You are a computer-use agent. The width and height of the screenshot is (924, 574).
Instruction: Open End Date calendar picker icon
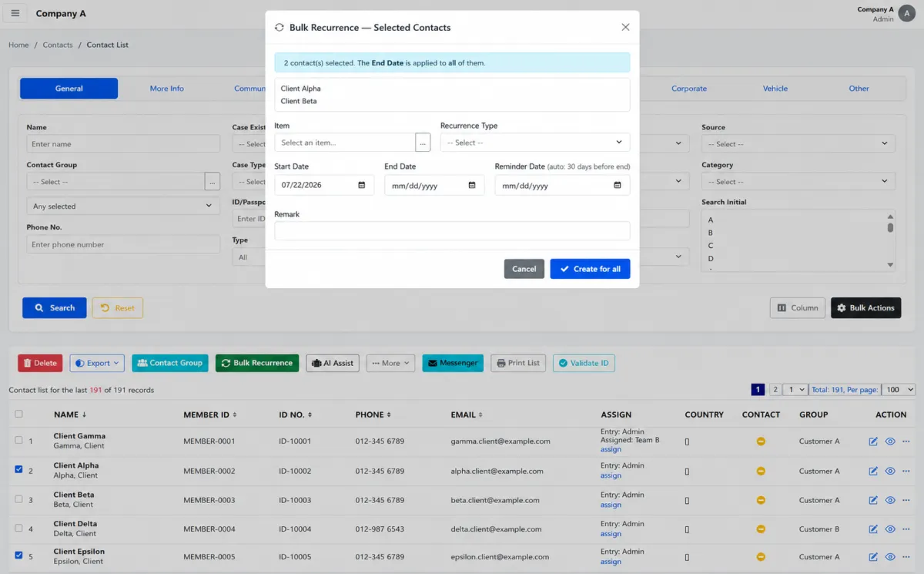click(472, 186)
